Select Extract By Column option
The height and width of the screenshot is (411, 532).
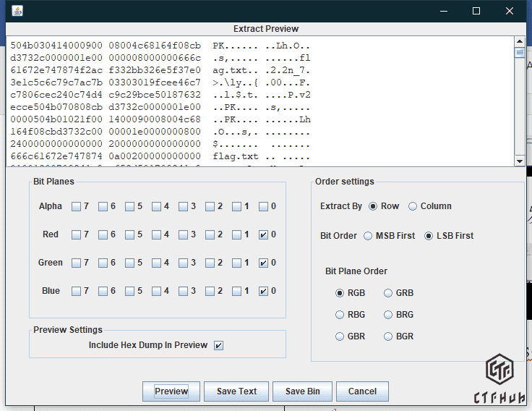tap(413, 206)
